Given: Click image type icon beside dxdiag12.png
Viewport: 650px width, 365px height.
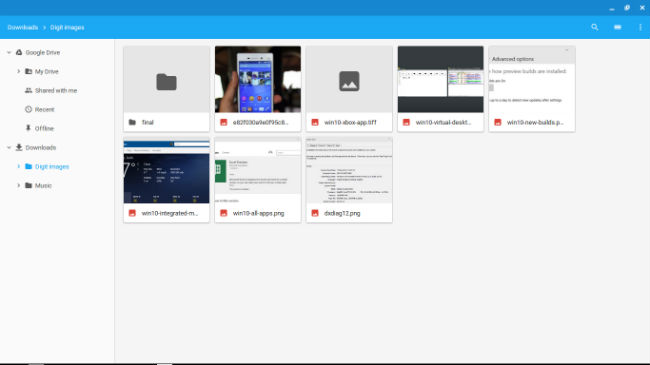Looking at the screenshot, I should click(315, 213).
